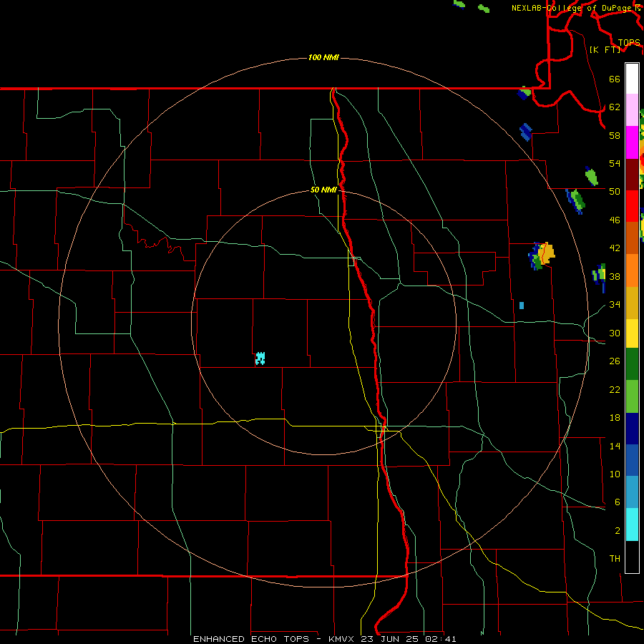Screen dimensions: 644x644
Task: Click the cyan echo inside 50 NMI ring
Action: pos(260,358)
